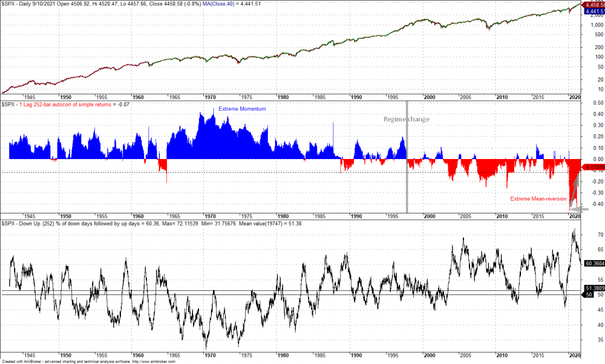This screenshot has width=605, height=364.
Task: Click the 'Extreme Momentum' annotation text
Action: (x=241, y=108)
